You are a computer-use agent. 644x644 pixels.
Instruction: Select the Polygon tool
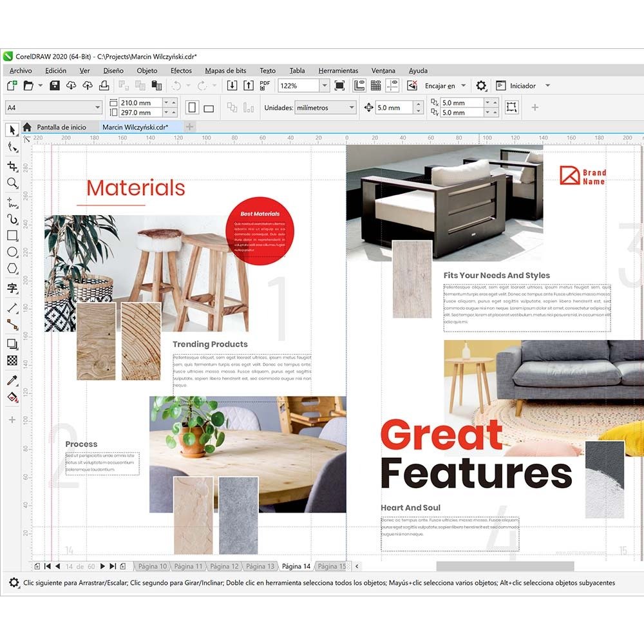pyautogui.click(x=12, y=269)
